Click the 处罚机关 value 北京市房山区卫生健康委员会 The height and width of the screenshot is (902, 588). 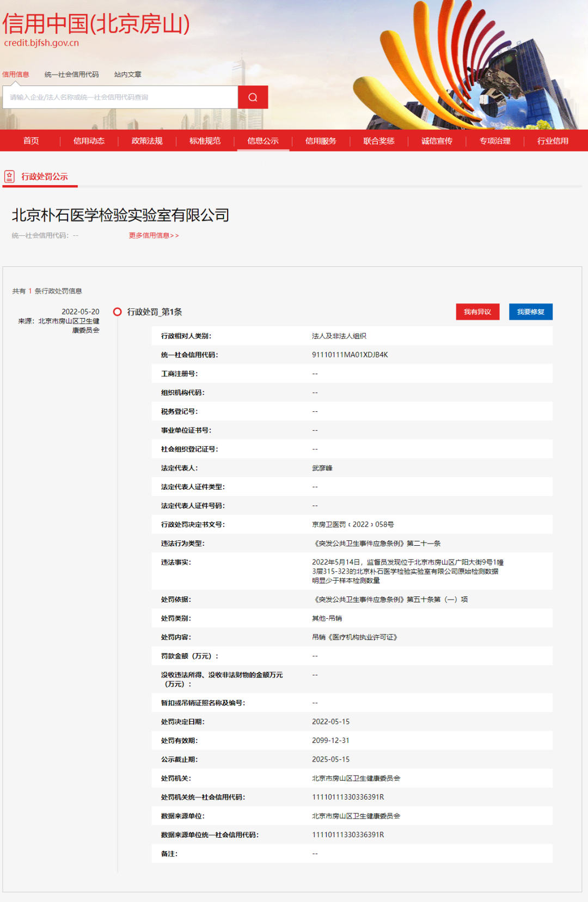tap(356, 778)
